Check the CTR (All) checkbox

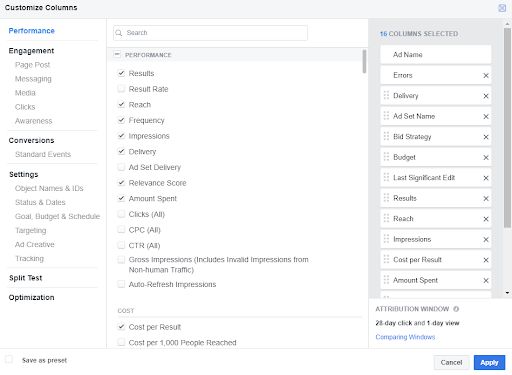click(121, 245)
